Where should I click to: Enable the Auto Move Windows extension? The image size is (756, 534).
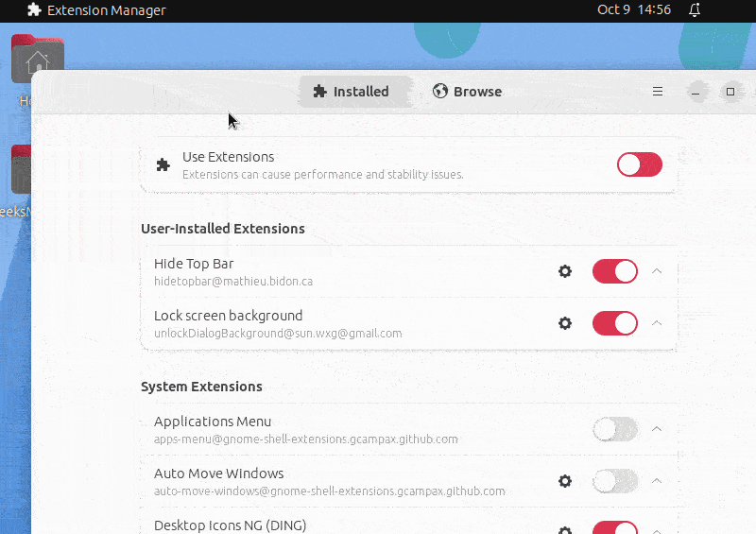(x=615, y=481)
